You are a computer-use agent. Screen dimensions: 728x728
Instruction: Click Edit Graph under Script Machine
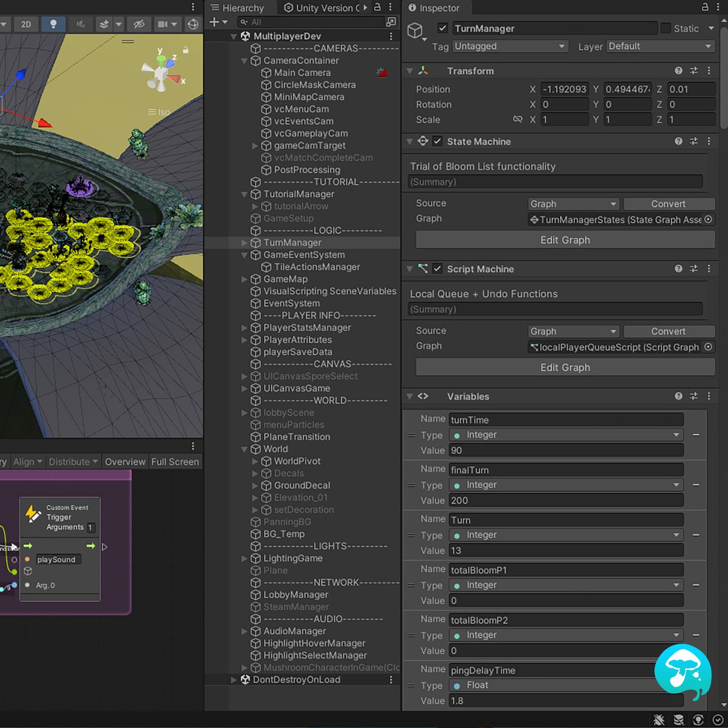click(565, 368)
